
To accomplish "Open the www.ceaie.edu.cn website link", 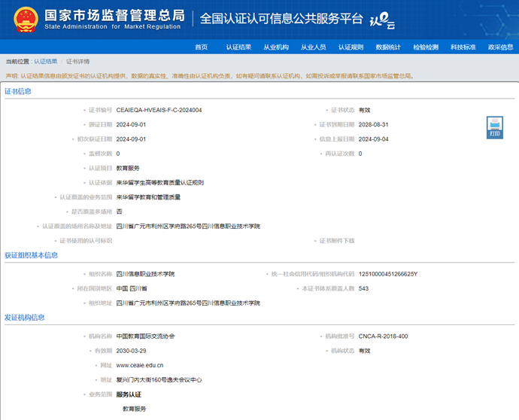I will pos(140,365).
